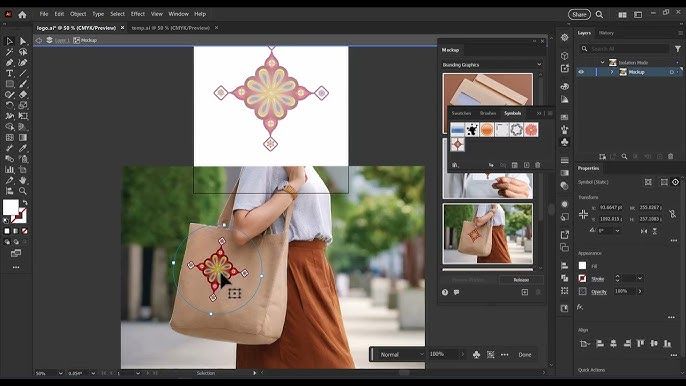The width and height of the screenshot is (686, 386).
Task: Open Symbol Libraries menu icon
Action: pos(455,165)
